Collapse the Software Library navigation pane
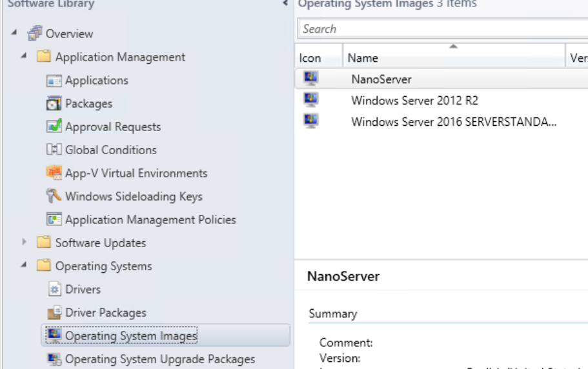 [x=285, y=3]
